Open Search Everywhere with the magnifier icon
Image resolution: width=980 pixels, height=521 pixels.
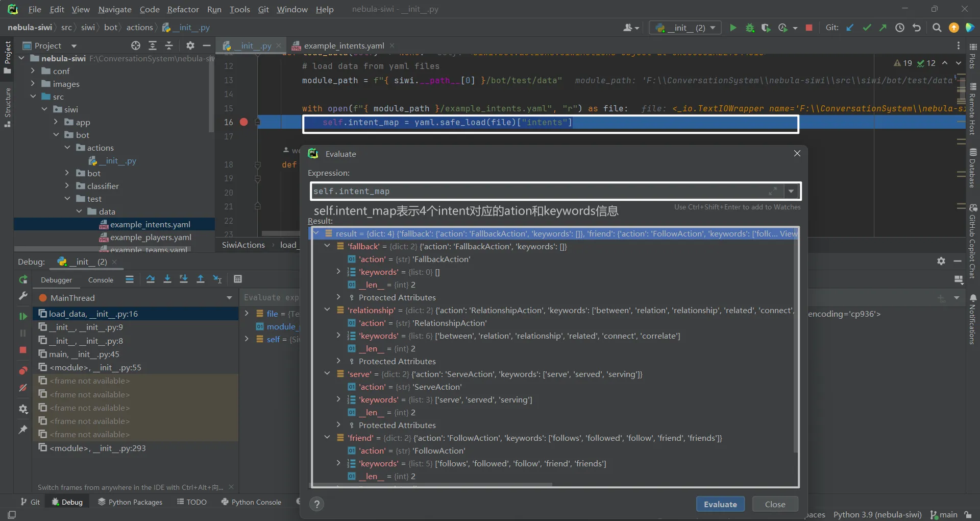[x=937, y=28]
